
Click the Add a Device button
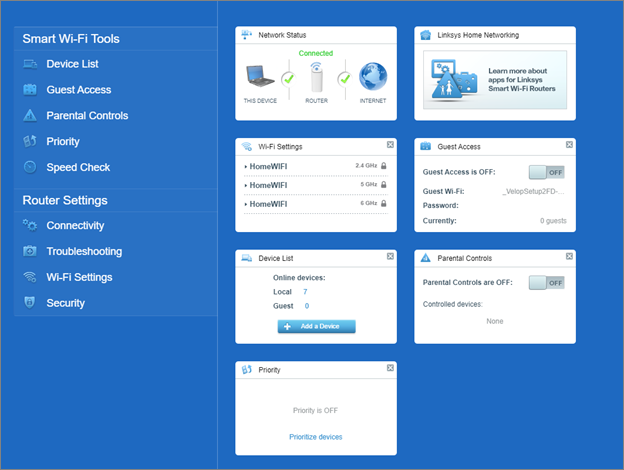point(316,327)
